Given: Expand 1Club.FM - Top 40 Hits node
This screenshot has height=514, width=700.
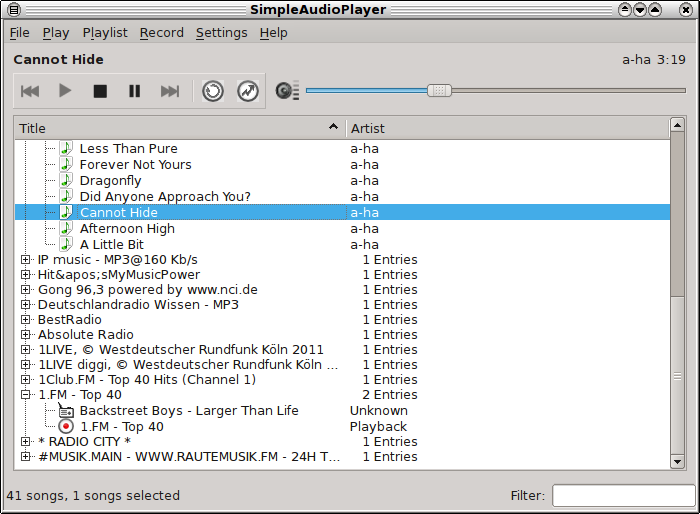Looking at the screenshot, I should [x=25, y=380].
